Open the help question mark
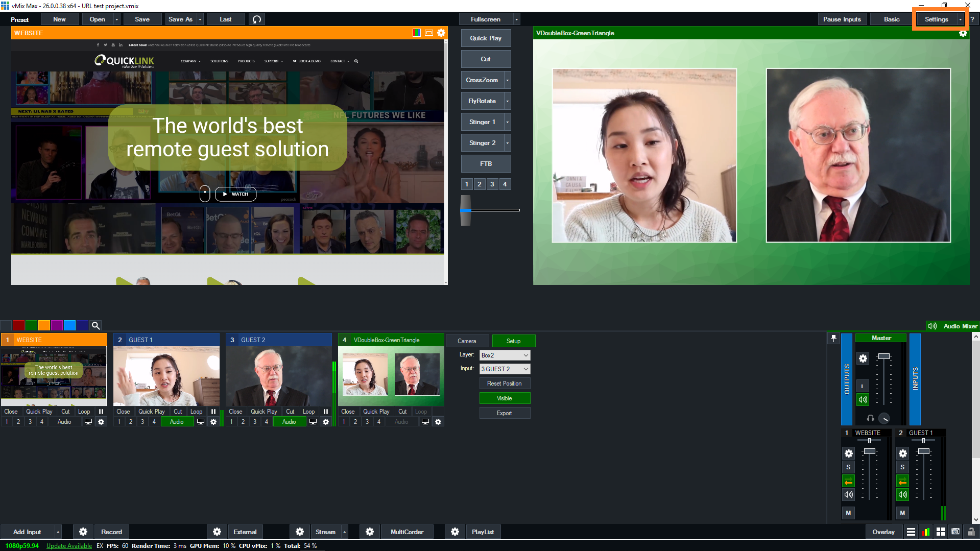The width and height of the screenshot is (980, 551). [x=972, y=19]
